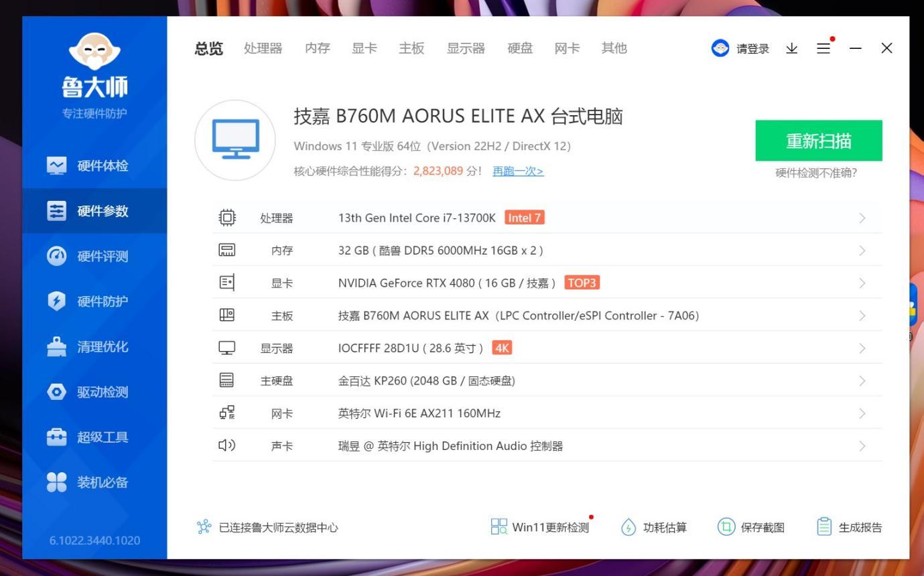
Task: Open 超级工具 in the sidebar
Action: pyautogui.click(x=94, y=437)
